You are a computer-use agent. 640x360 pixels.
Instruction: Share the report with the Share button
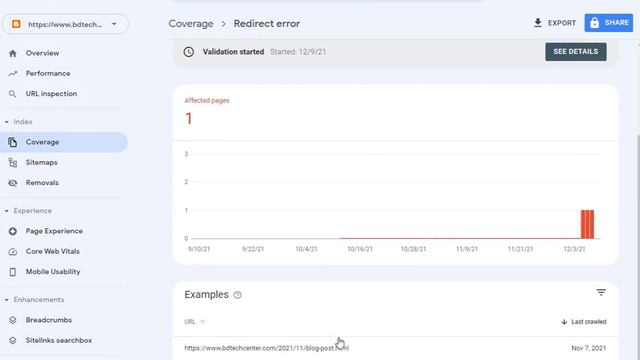(x=609, y=23)
